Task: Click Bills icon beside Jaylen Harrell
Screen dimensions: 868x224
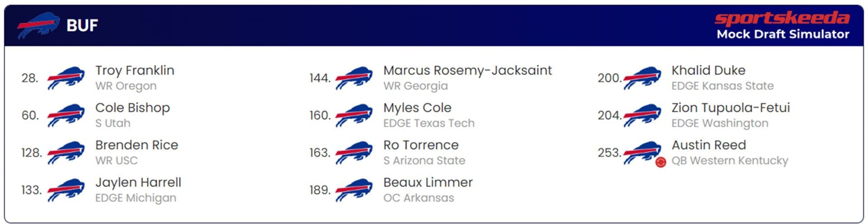Action: tap(66, 190)
